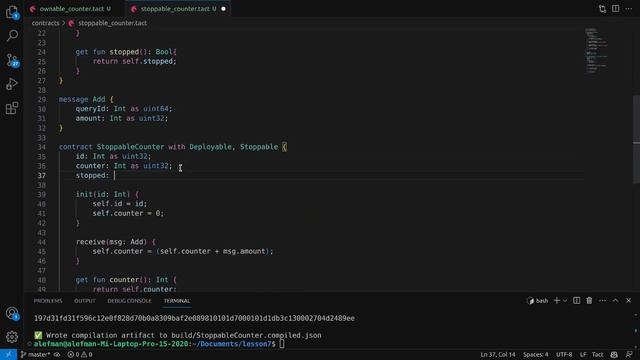Open the Run and Debug view
The width and height of the screenshot is (640, 360).
(12, 84)
